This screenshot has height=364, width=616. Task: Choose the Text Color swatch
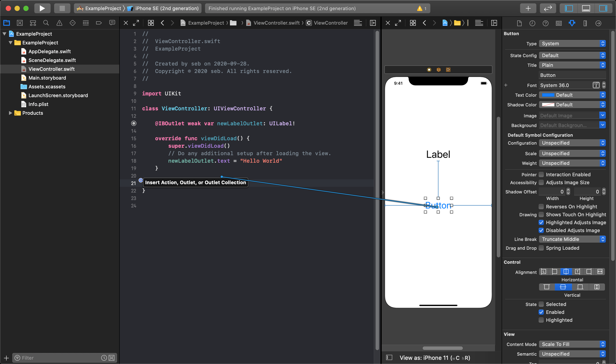pos(548,95)
